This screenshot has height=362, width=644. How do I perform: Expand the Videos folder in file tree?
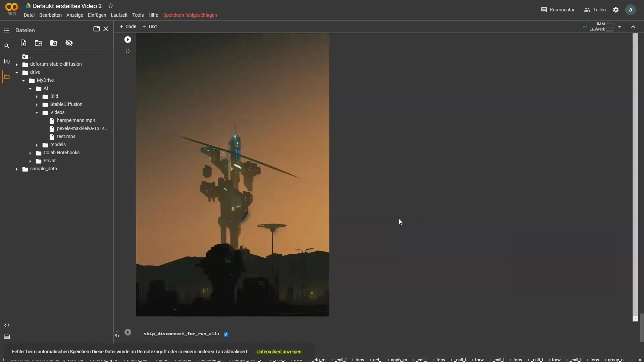click(x=37, y=112)
